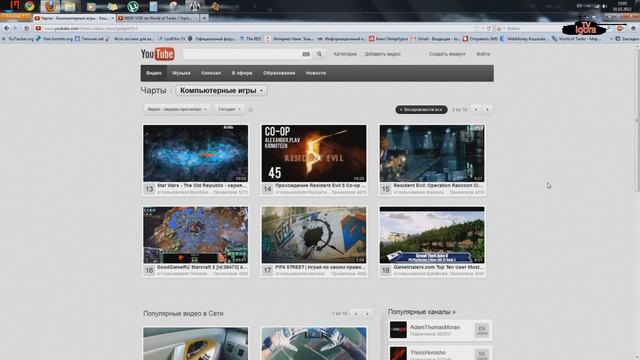Click subscribe button next to AdamThomasMoran
This screenshot has width=640, height=360.
click(x=482, y=330)
